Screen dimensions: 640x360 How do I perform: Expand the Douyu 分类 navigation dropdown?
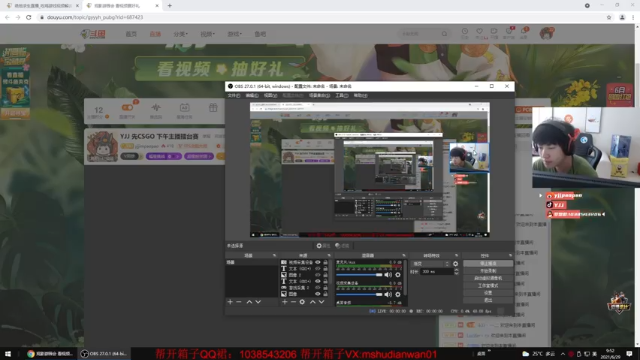[x=180, y=34]
